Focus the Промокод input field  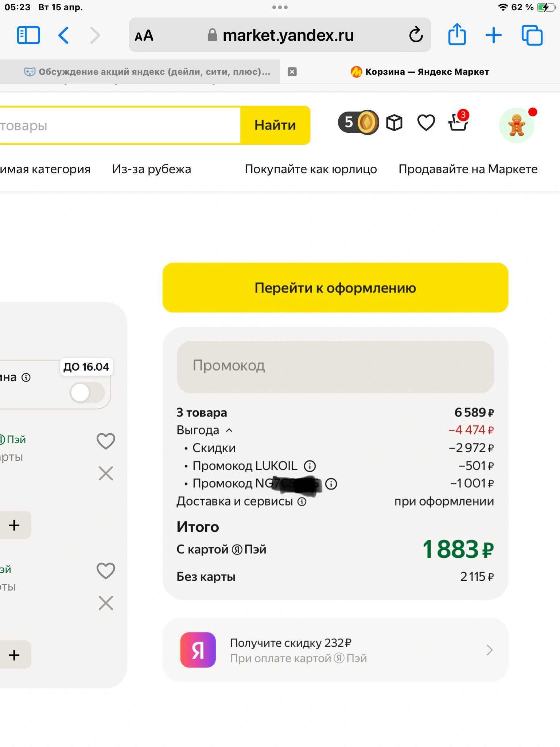click(x=335, y=367)
